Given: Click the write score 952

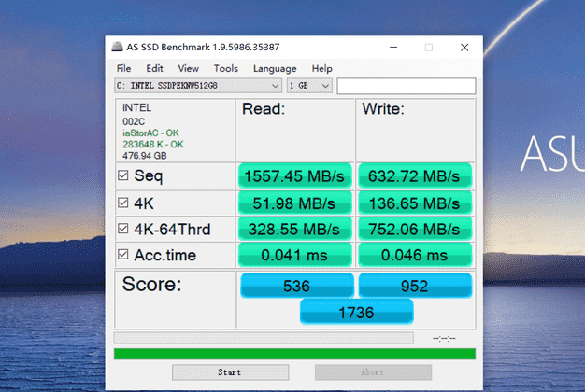Looking at the screenshot, I should point(415,286).
